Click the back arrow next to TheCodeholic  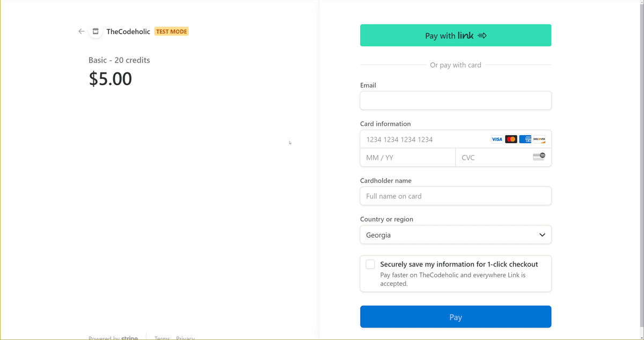(x=82, y=32)
